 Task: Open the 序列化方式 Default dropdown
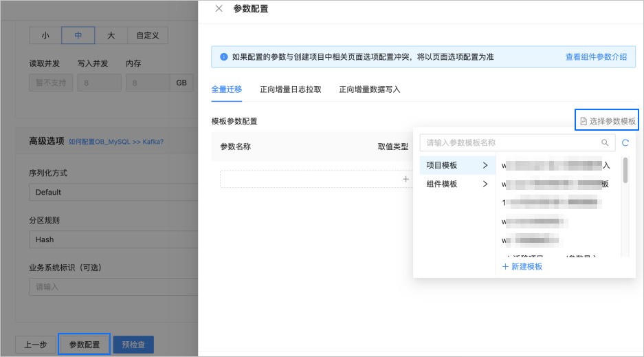tap(113, 193)
